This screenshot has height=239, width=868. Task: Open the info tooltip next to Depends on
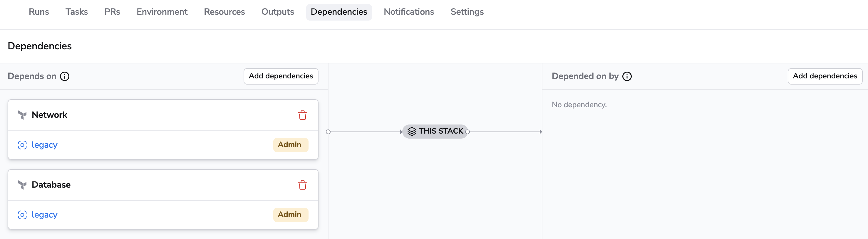coord(65,76)
